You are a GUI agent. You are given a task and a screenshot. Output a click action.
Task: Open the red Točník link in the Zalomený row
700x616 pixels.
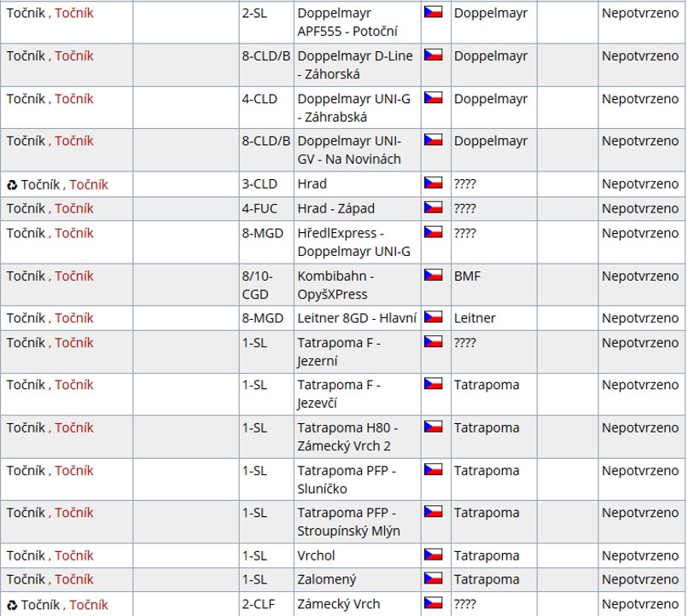[x=74, y=580]
